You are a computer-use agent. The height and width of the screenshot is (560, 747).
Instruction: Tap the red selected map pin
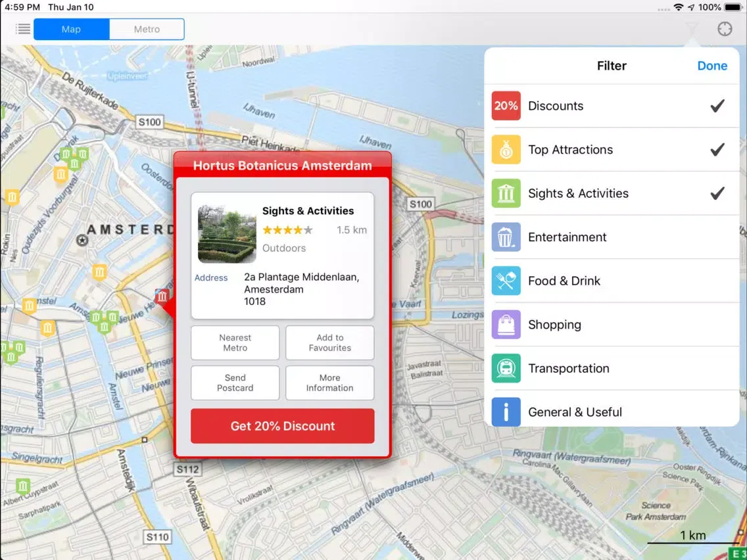[x=162, y=297]
